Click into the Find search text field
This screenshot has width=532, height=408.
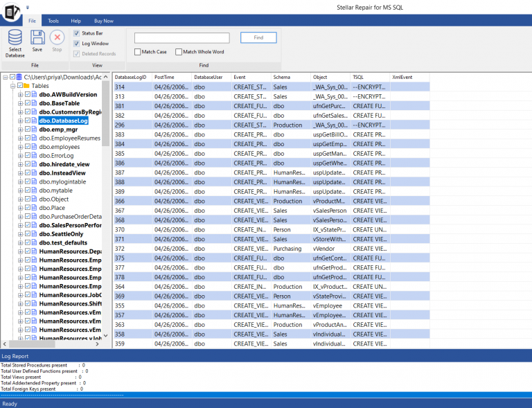pyautogui.click(x=182, y=37)
